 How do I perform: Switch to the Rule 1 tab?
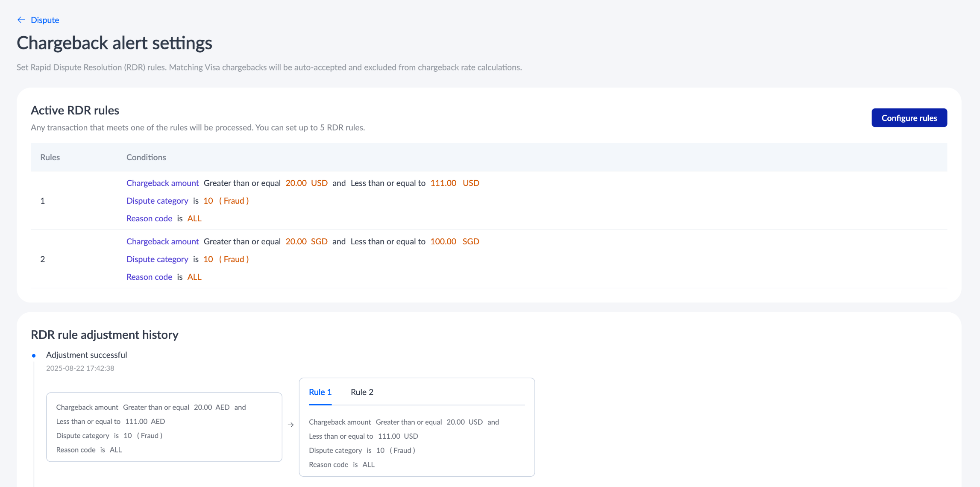pos(320,392)
